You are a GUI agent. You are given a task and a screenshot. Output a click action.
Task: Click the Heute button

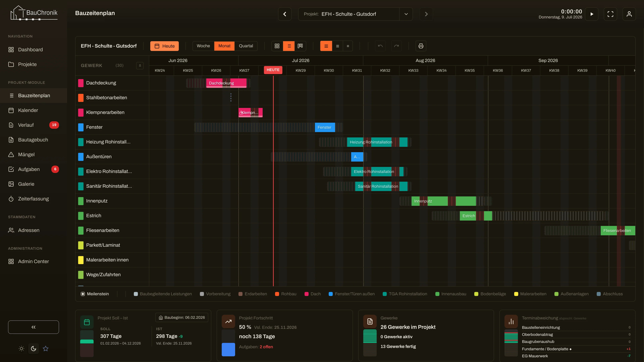(165, 46)
